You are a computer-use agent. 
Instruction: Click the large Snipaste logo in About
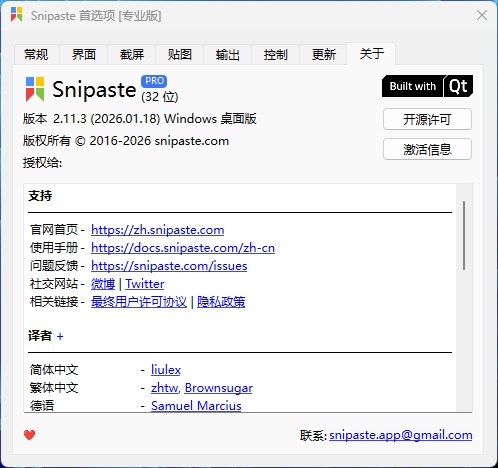click(35, 89)
